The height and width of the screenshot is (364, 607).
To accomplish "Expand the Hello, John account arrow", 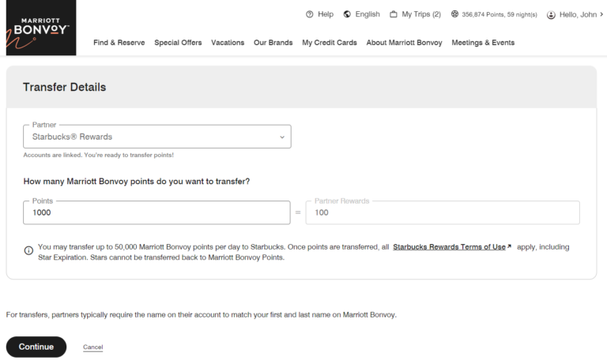I will coord(601,14).
